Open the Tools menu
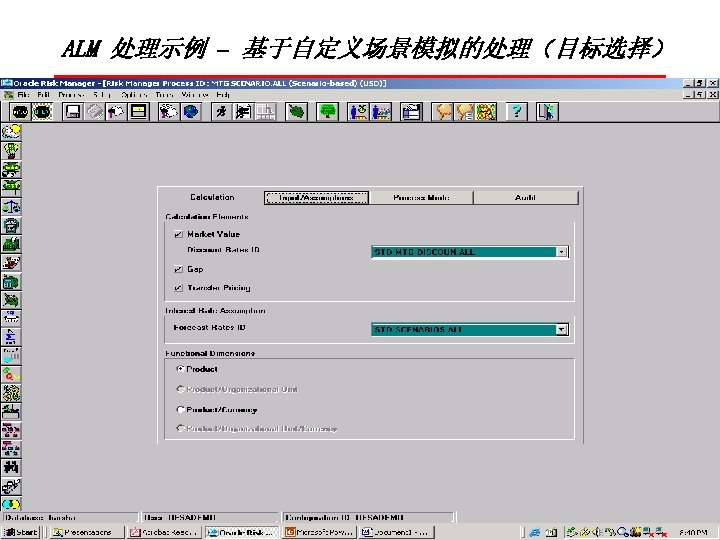Viewport: 720px width, 540px height. (164, 95)
